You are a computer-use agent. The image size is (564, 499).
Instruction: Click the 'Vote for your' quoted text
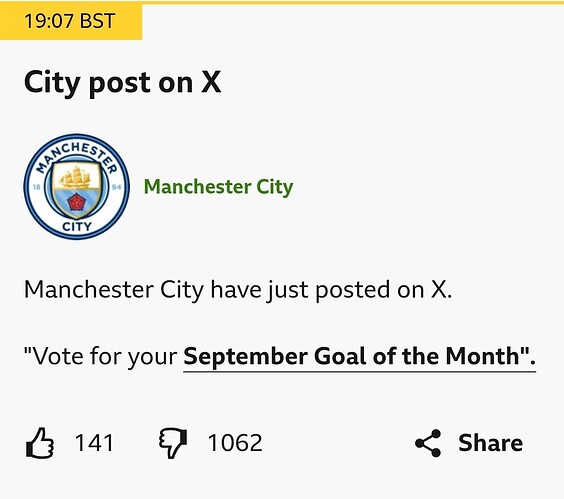coord(100,356)
